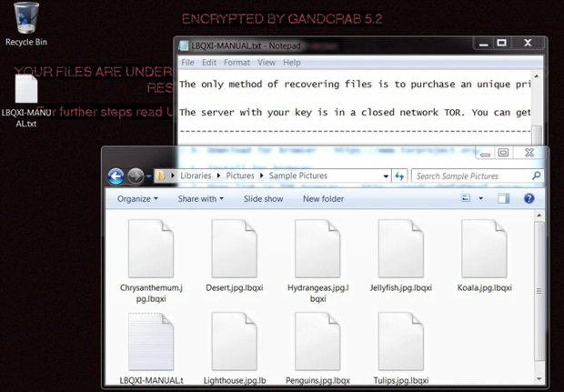Screen dimensions: 564x392
Task: Select Libraries in the address breadcrumb
Action: tap(196, 176)
